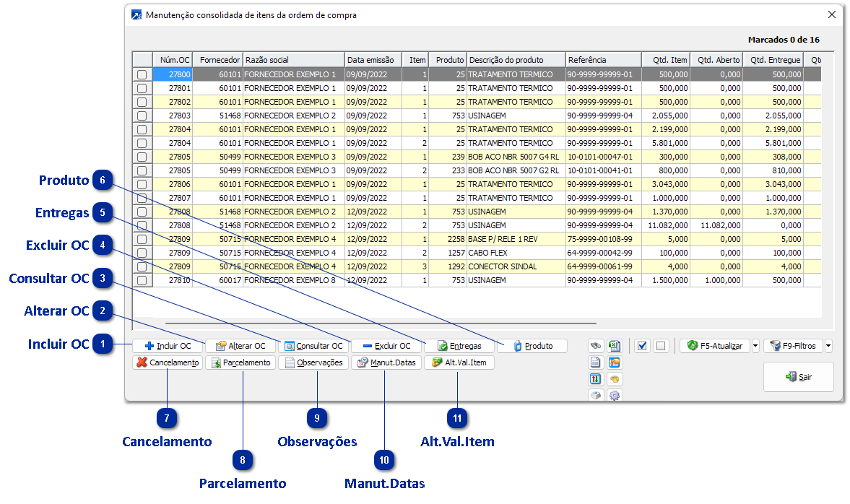850x504 pixels.
Task: Export the grid with the Excel icon
Action: 615,346
